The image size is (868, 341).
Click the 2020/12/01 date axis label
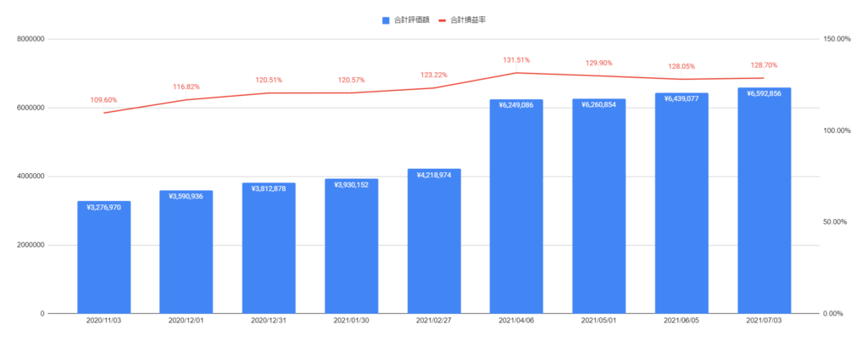coord(186,321)
